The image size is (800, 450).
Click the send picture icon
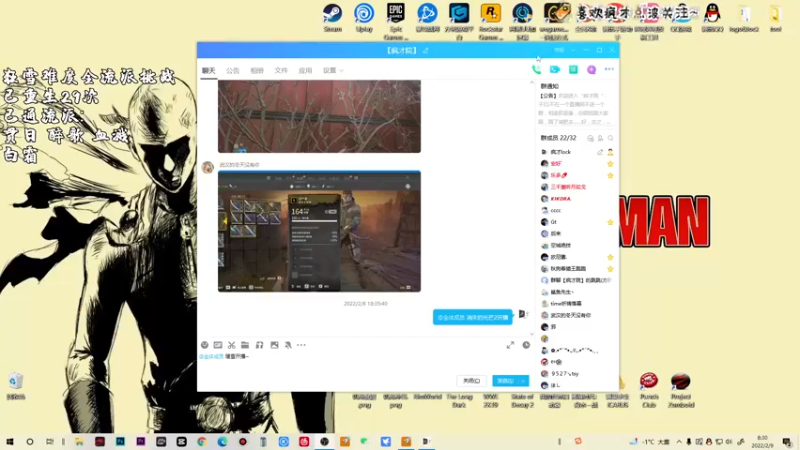tap(274, 345)
